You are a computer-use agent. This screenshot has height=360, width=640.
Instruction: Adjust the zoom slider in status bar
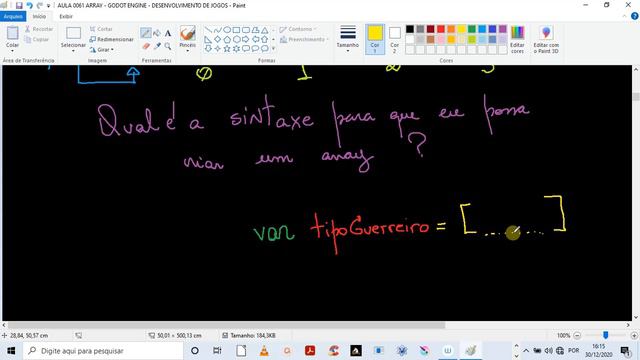[605, 335]
